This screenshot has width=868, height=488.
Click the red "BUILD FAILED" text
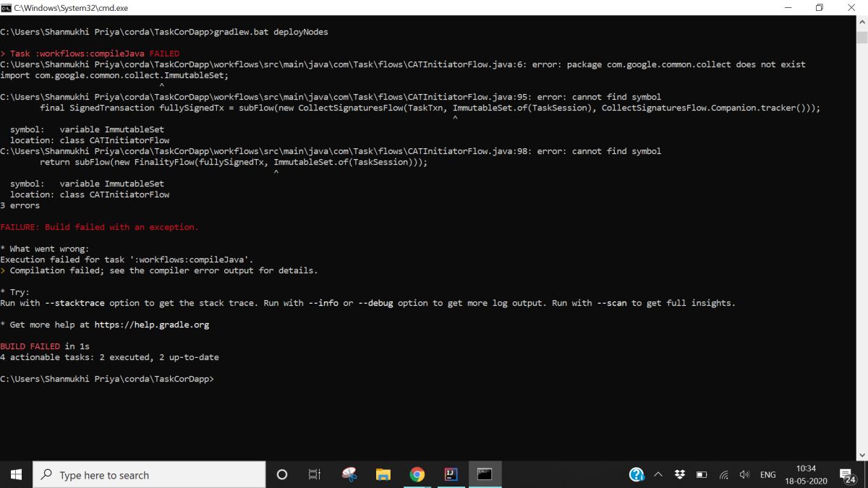pyautogui.click(x=30, y=346)
